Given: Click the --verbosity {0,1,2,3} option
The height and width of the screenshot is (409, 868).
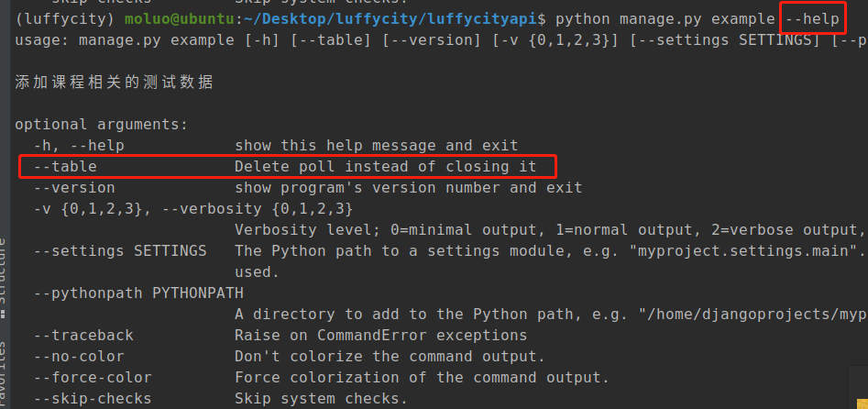Looking at the screenshot, I should tap(257, 208).
